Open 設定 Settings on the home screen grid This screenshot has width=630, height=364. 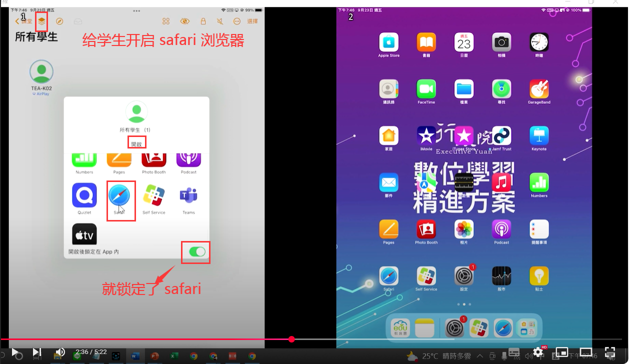tap(464, 276)
